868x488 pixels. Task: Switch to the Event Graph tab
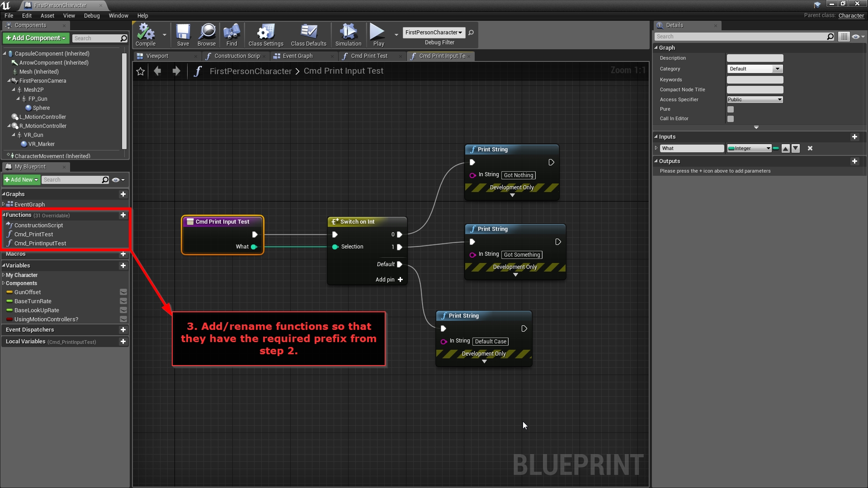pos(298,56)
